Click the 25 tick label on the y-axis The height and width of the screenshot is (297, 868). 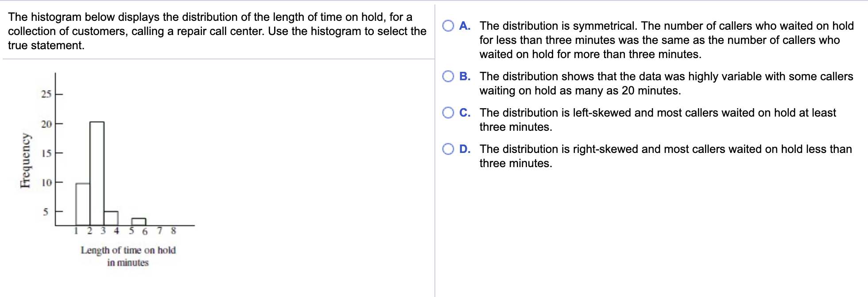pos(46,94)
